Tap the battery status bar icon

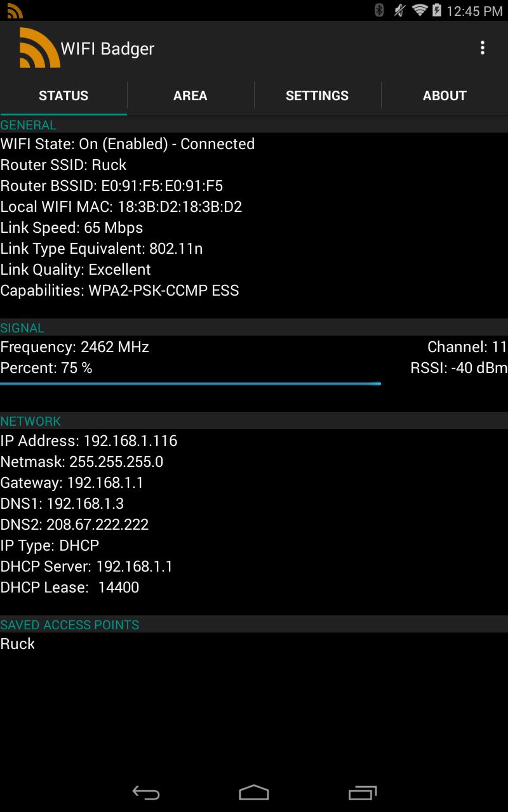click(437, 10)
